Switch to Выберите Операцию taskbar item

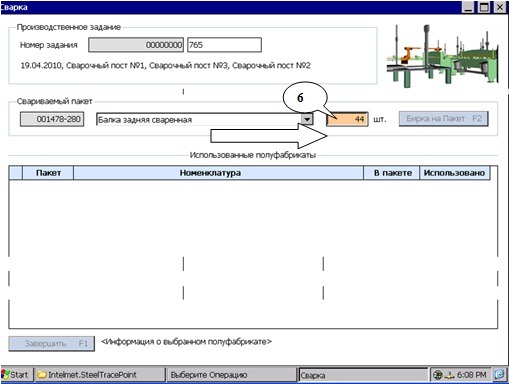pos(231,375)
